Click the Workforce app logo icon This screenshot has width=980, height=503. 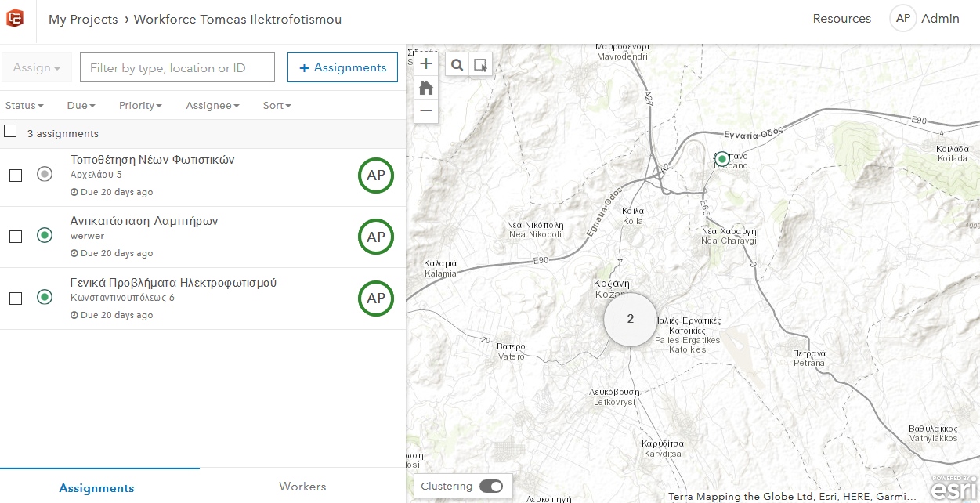14,19
